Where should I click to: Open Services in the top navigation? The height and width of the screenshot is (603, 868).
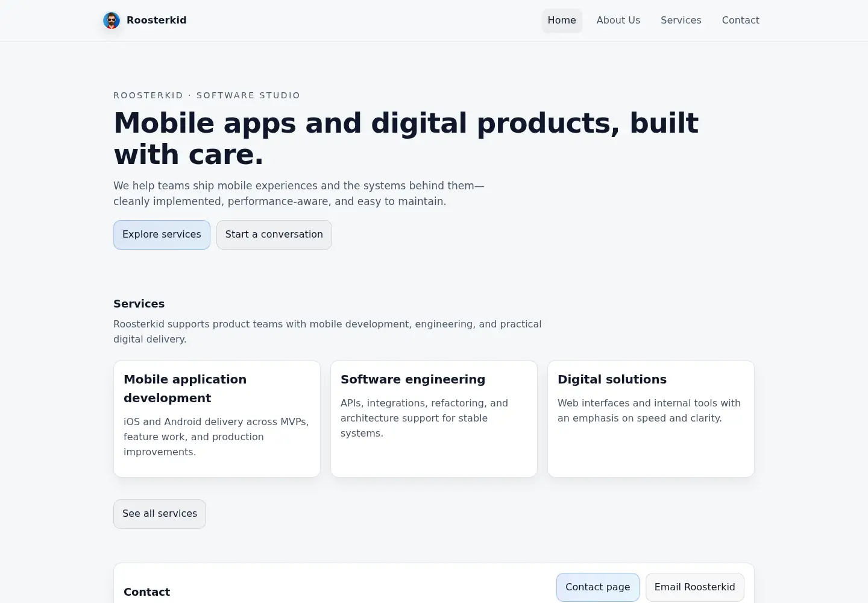point(681,21)
